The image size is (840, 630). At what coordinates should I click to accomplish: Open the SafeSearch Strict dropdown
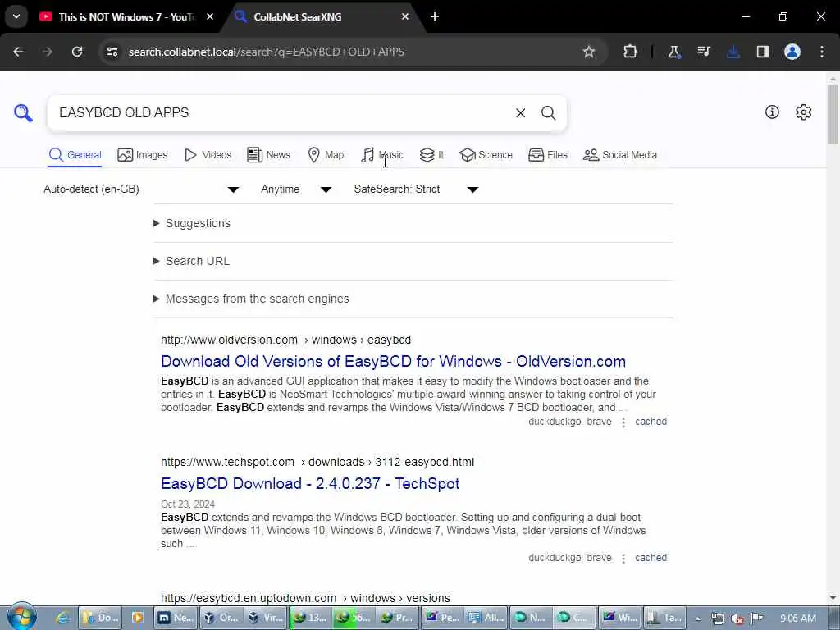416,189
